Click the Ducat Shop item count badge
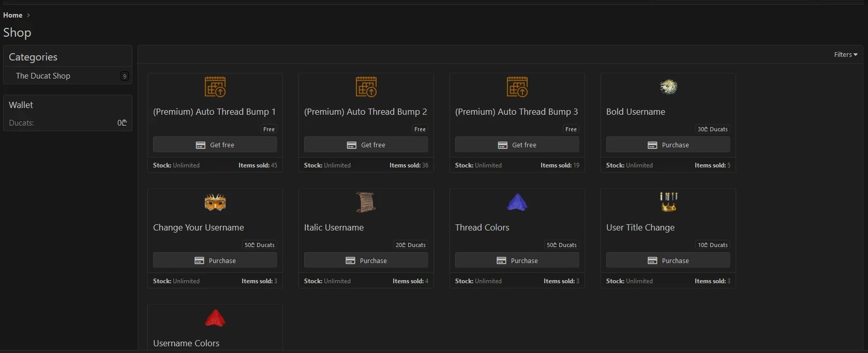Screen dimensions: 868x353 click(124, 76)
